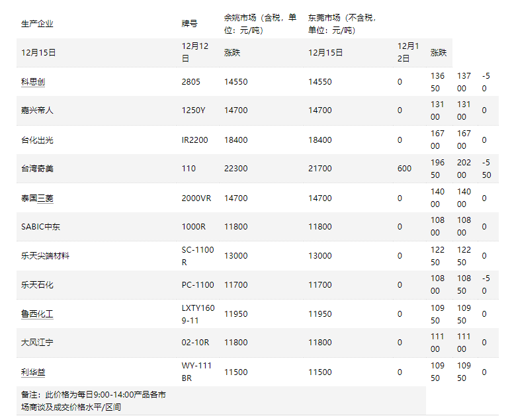Click the SABIC中东 row name

(40, 227)
